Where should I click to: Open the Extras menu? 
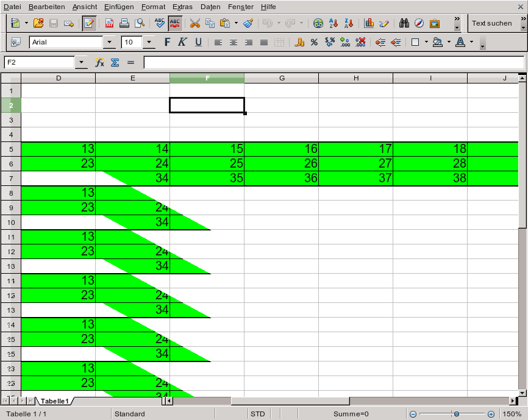pyautogui.click(x=182, y=7)
